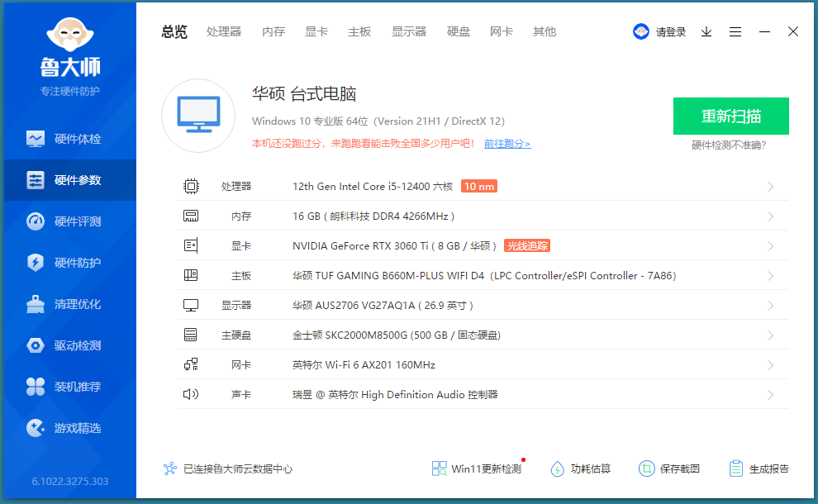Expand the 显示器 row chevron
Viewport: 818px width, 504px height.
[771, 306]
